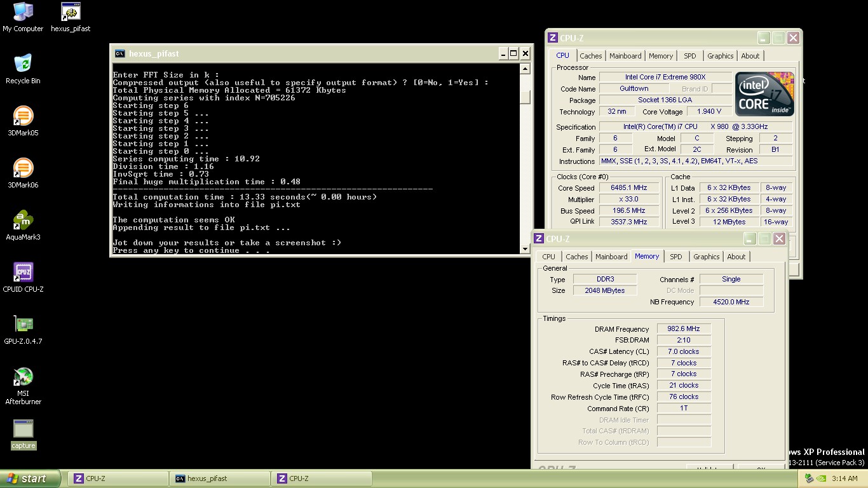Click the Bus Speed value 196.5 MHz
Screen dimensions: 868x488
(628, 211)
